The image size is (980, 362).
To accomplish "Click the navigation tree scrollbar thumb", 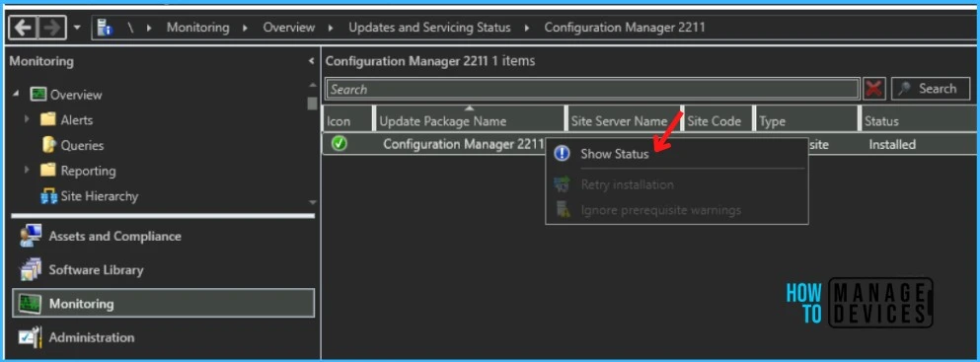I will pos(312,104).
